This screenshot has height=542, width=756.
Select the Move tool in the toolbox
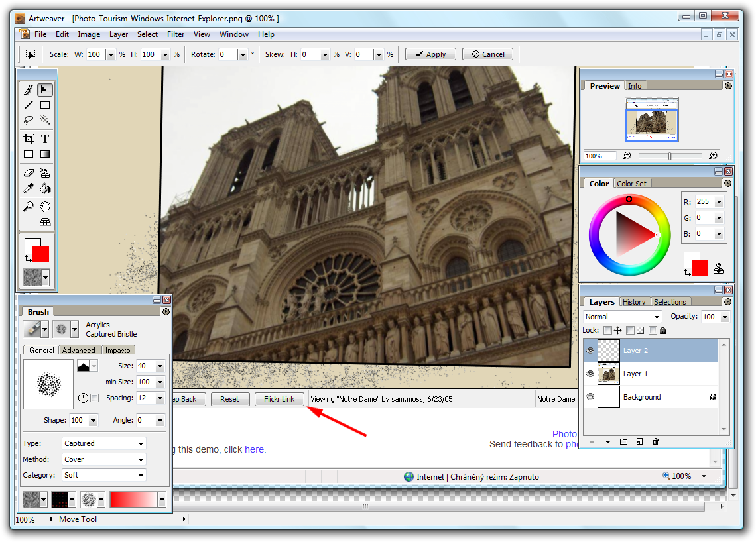pyautogui.click(x=45, y=90)
